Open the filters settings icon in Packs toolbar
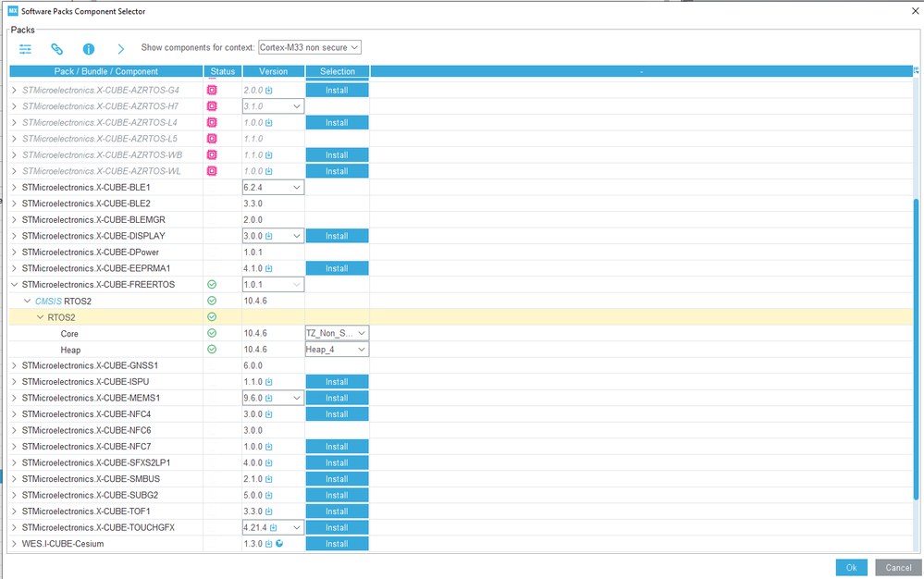924x579 pixels. pos(25,49)
